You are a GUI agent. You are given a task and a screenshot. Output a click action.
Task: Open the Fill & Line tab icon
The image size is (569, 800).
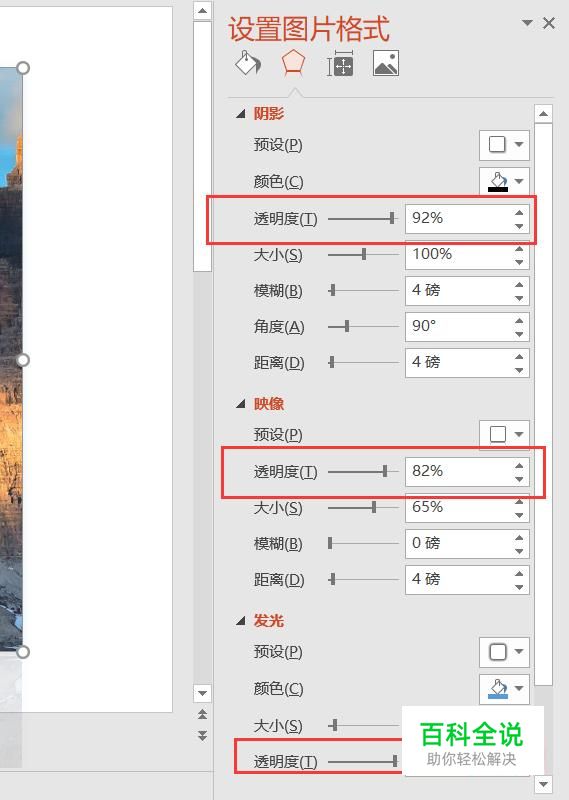pyautogui.click(x=248, y=63)
